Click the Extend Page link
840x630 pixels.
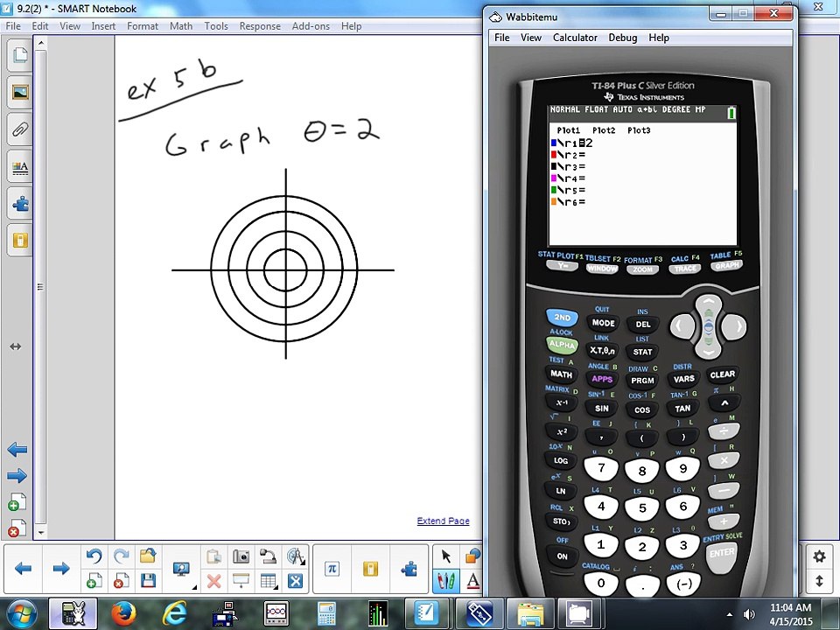443,521
